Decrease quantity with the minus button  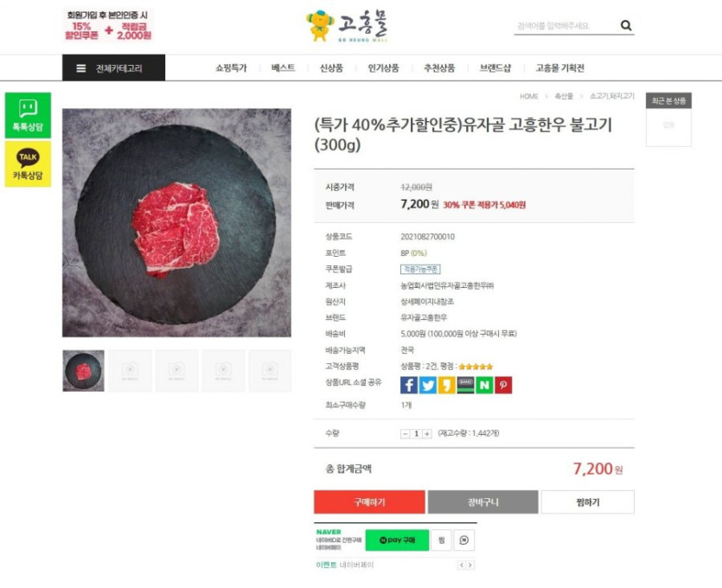point(405,434)
